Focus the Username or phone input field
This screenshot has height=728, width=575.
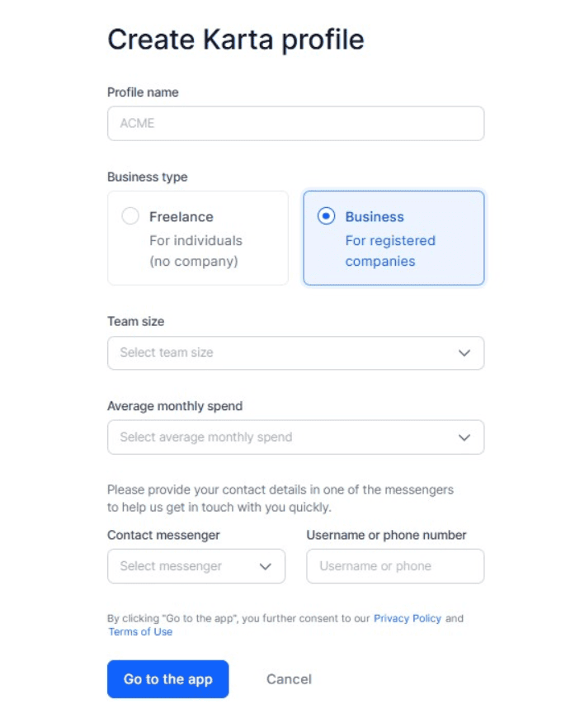coord(394,567)
